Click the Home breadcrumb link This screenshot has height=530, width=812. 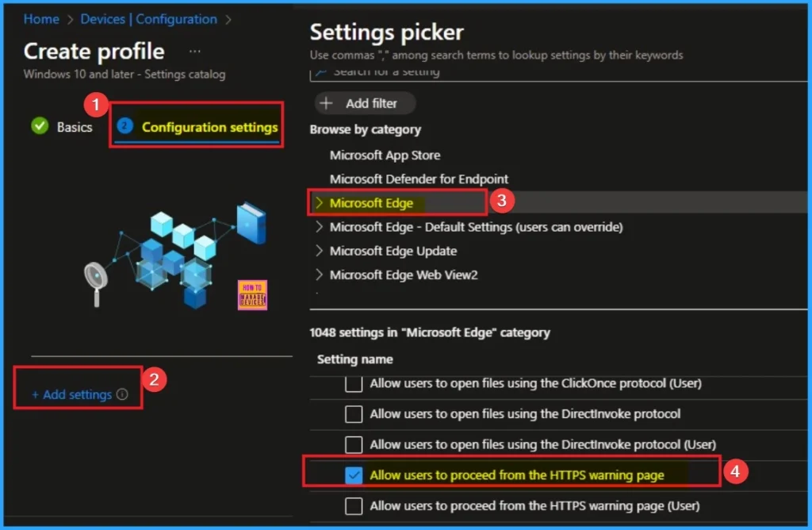(x=41, y=19)
